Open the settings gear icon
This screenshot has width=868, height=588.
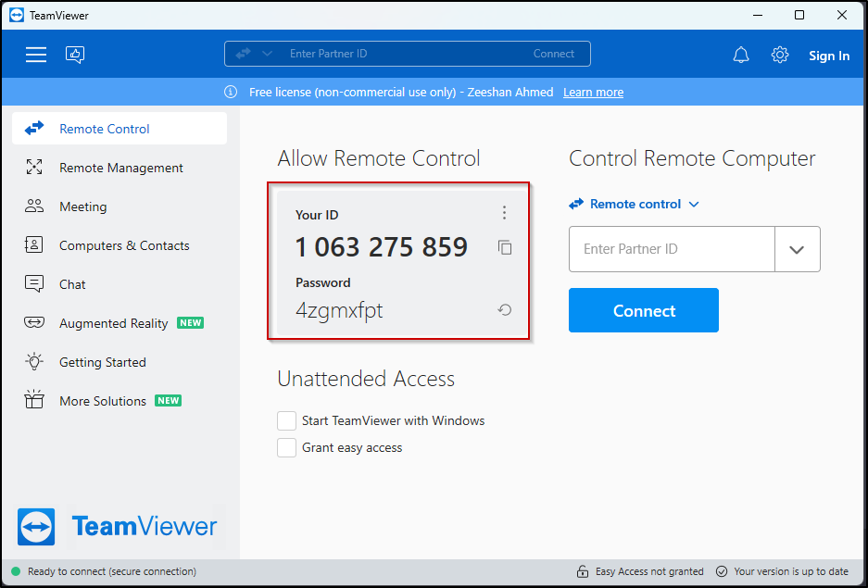[780, 55]
